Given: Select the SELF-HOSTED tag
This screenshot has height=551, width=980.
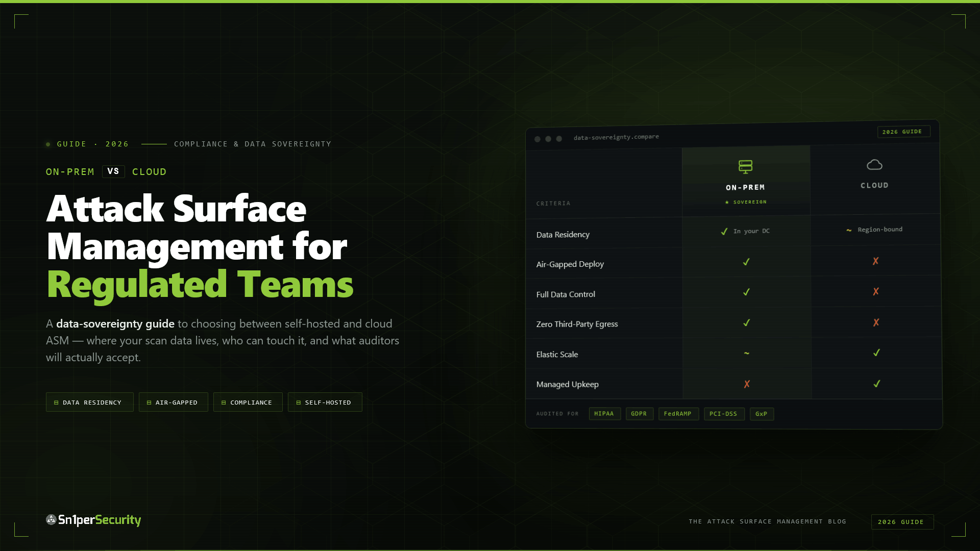Looking at the screenshot, I should pyautogui.click(x=325, y=402).
